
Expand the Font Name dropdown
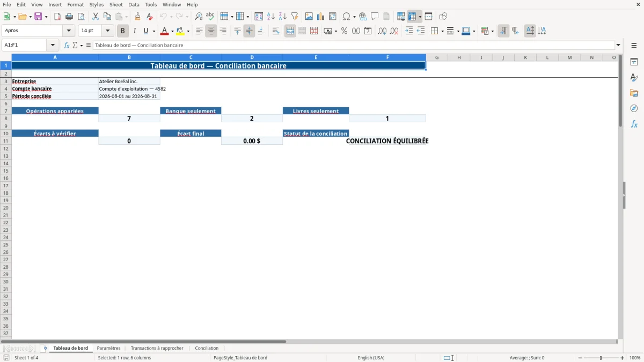[x=69, y=31]
